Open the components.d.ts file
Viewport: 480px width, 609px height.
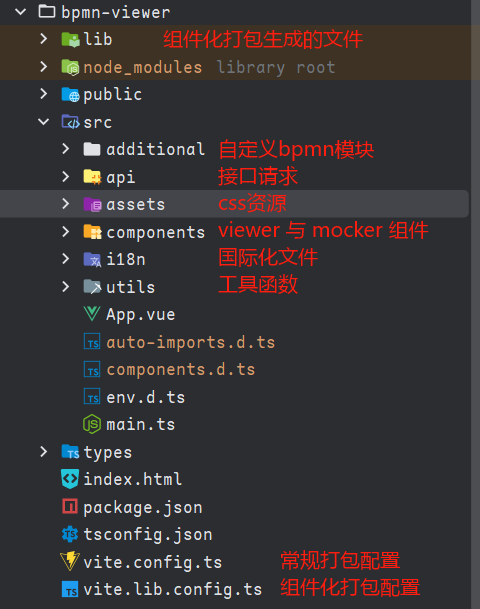click(x=181, y=369)
